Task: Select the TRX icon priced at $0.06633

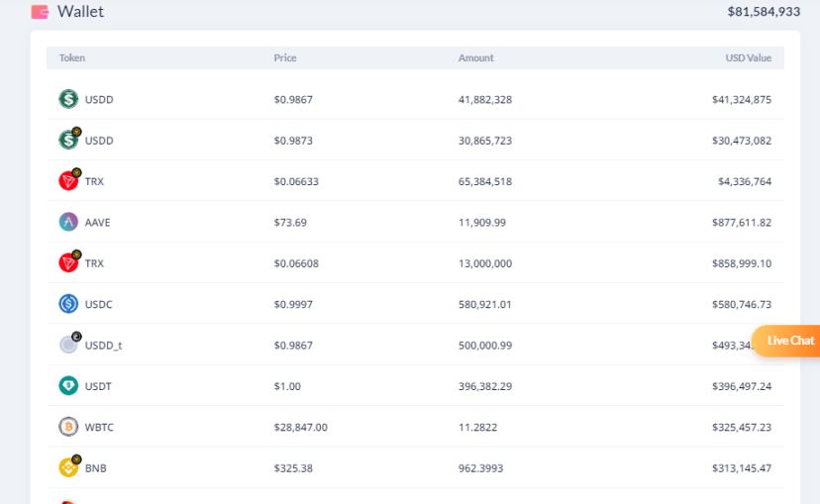Action: pos(68,181)
